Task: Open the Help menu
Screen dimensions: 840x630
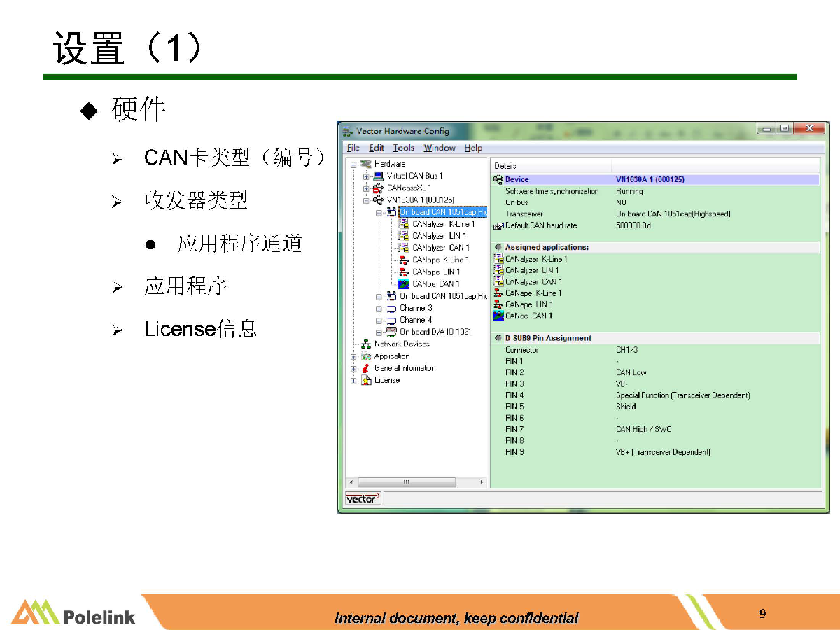Action: coord(473,148)
